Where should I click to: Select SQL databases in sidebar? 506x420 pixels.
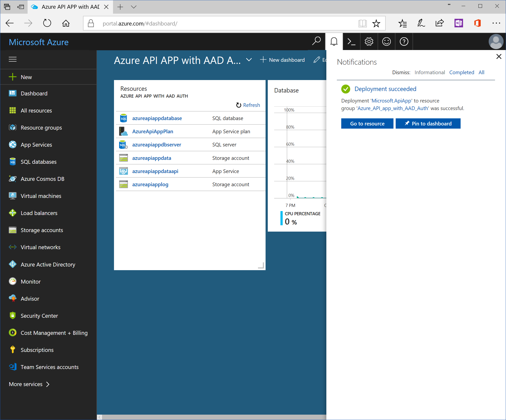38,162
